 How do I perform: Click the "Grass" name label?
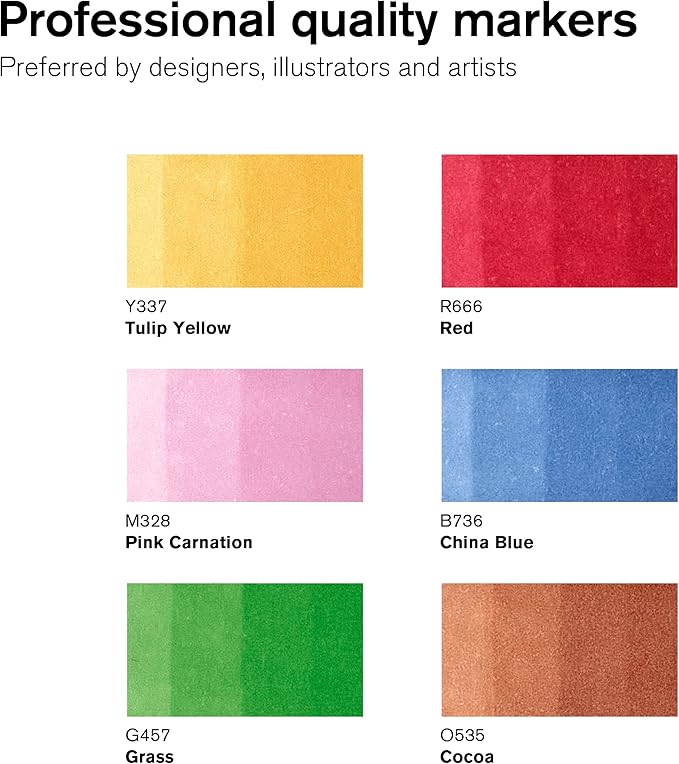coord(150,756)
